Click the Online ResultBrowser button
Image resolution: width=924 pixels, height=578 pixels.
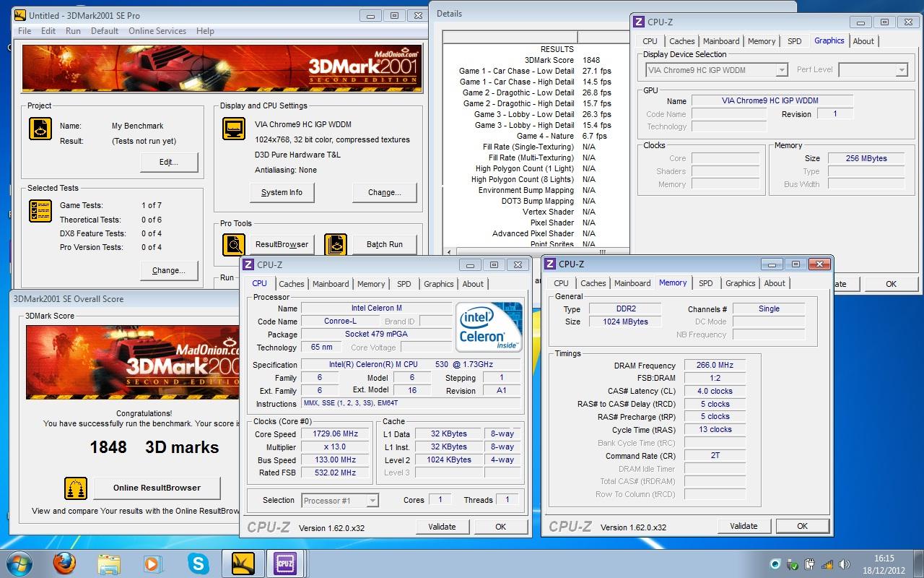(x=157, y=488)
